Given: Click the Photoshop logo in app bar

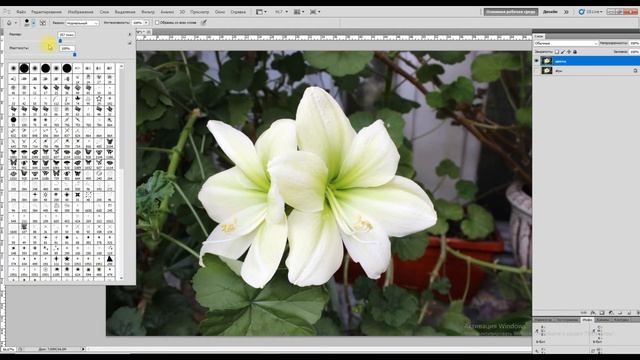Looking at the screenshot, I should tap(7, 12).
